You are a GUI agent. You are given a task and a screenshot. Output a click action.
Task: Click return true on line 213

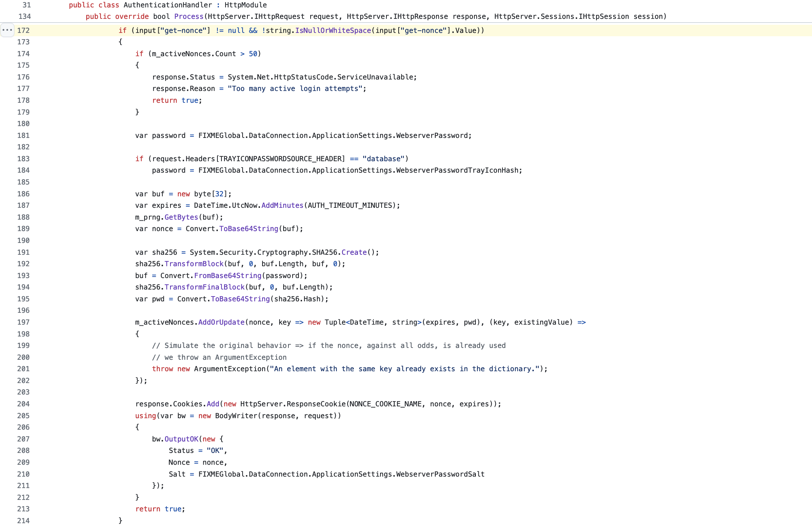pos(158,509)
